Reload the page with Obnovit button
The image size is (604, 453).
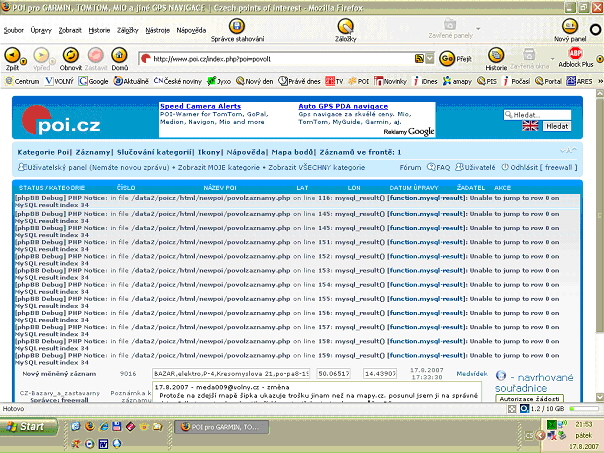point(71,57)
